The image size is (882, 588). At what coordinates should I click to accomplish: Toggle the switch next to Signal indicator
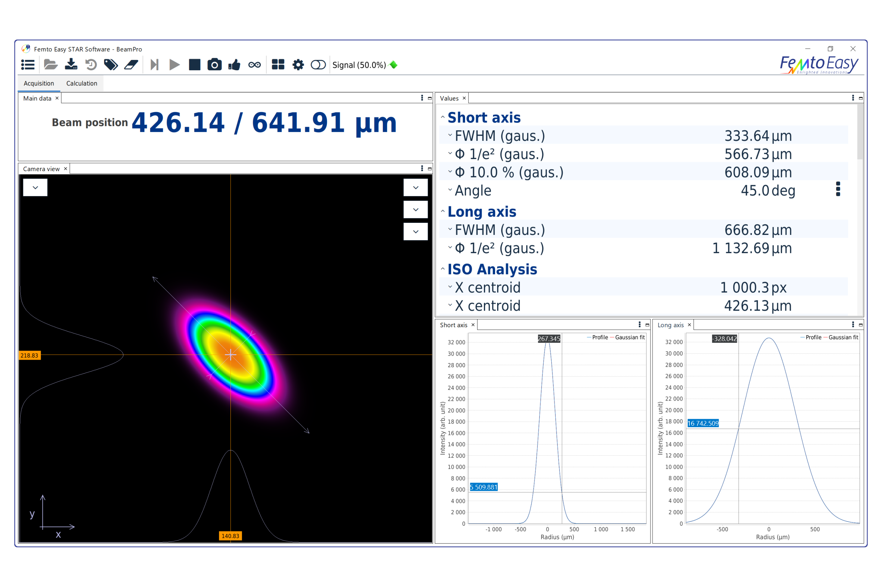click(318, 65)
